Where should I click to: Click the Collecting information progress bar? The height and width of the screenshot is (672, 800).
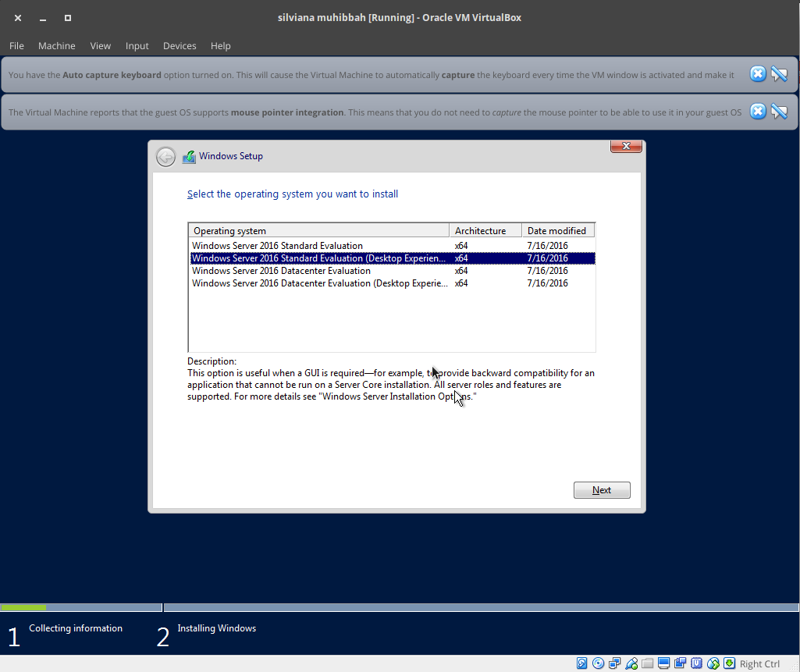80,607
